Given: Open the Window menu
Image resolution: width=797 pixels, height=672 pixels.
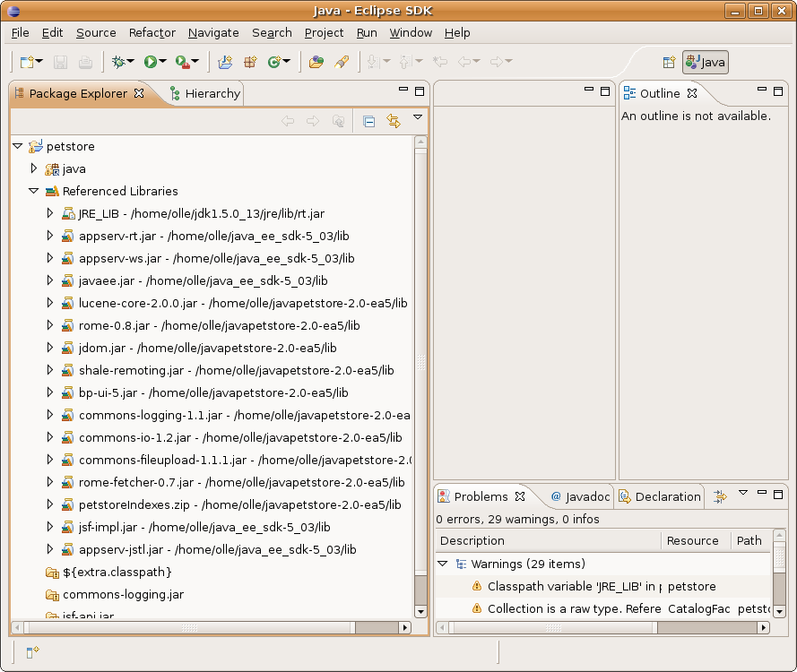Looking at the screenshot, I should [x=411, y=33].
